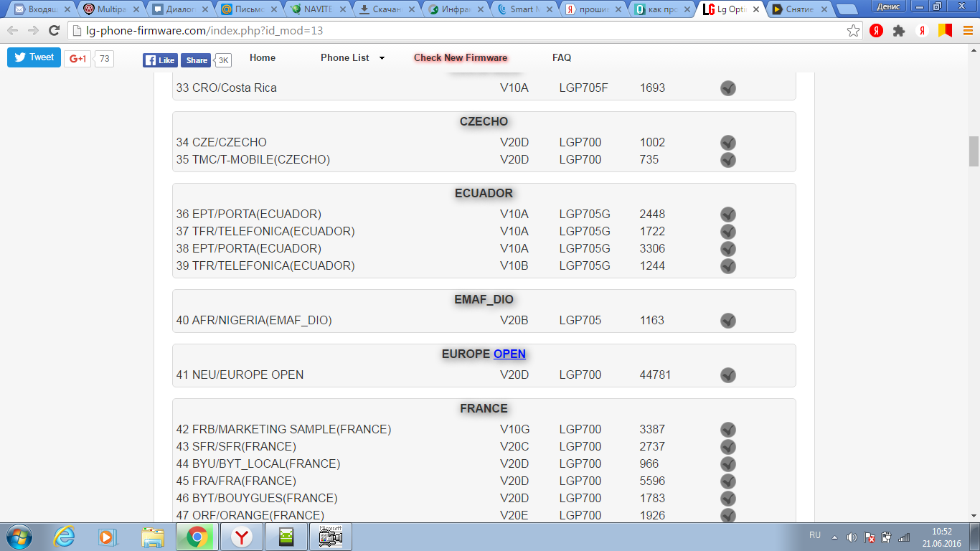Click the small red Я extension icon
Image resolution: width=980 pixels, height=551 pixels.
pyautogui.click(x=923, y=31)
